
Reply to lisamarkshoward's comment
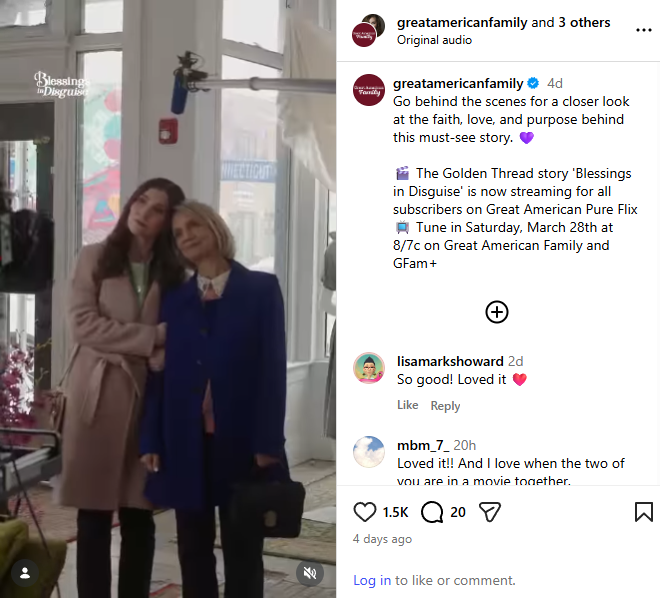pos(445,406)
